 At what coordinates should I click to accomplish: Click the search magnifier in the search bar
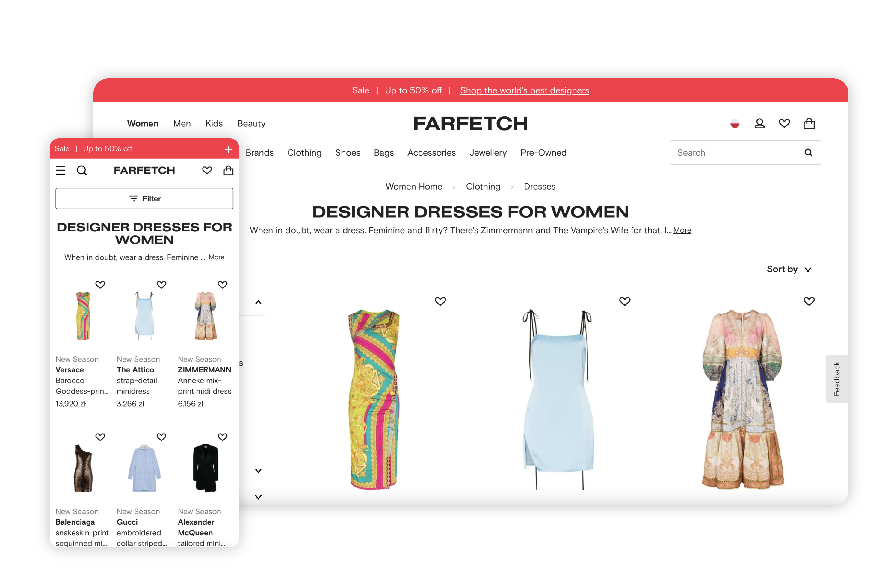point(808,153)
